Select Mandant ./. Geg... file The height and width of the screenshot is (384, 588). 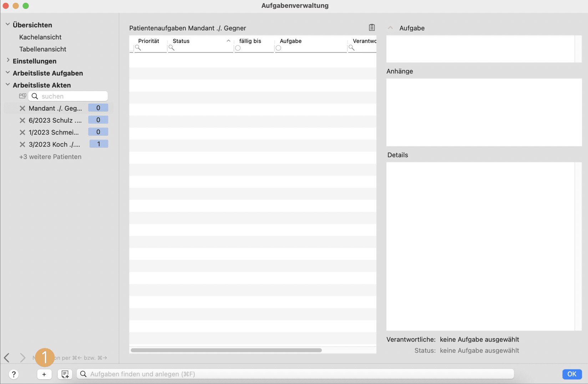pos(55,108)
